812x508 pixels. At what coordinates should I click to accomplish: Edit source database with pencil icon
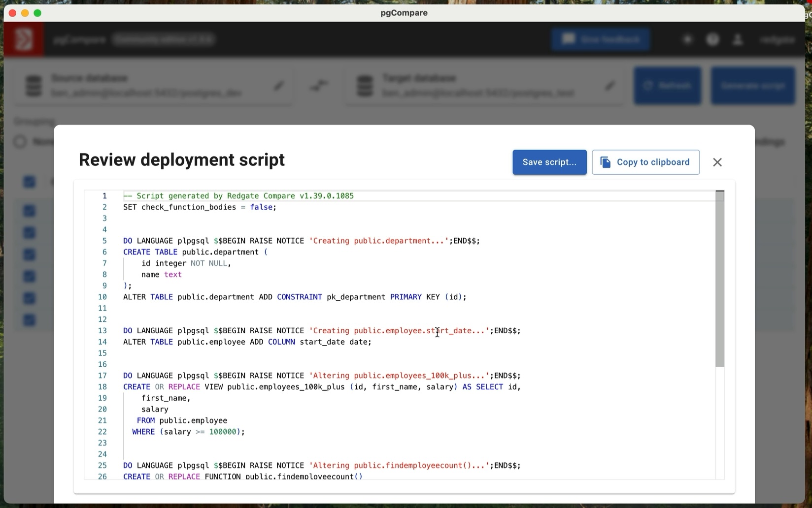pyautogui.click(x=279, y=86)
